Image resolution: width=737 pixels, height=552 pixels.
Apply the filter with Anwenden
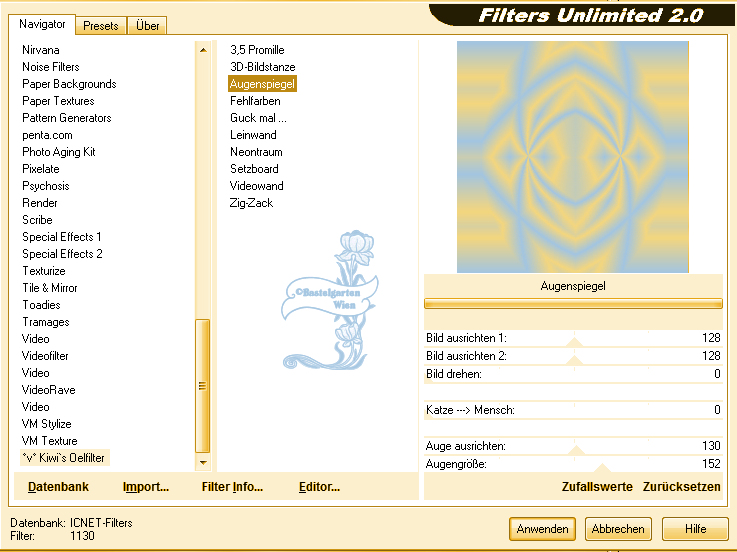coord(542,529)
